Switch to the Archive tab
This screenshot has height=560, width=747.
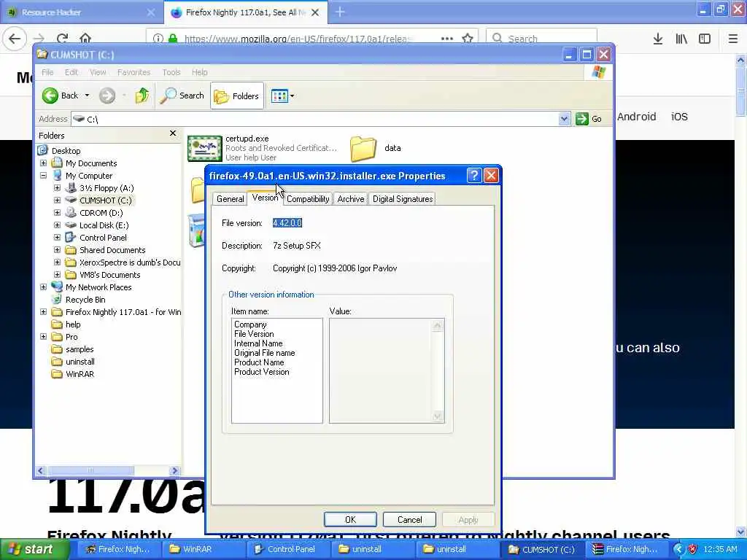pos(351,199)
